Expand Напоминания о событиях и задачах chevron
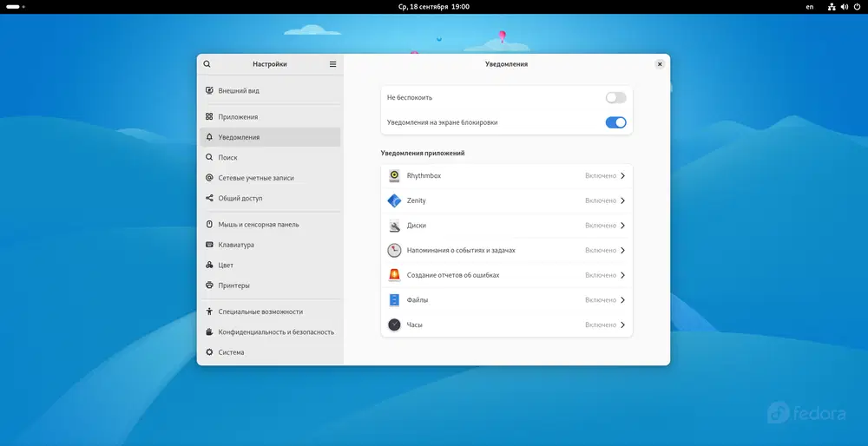Screen dimensions: 868x446 pos(622,250)
